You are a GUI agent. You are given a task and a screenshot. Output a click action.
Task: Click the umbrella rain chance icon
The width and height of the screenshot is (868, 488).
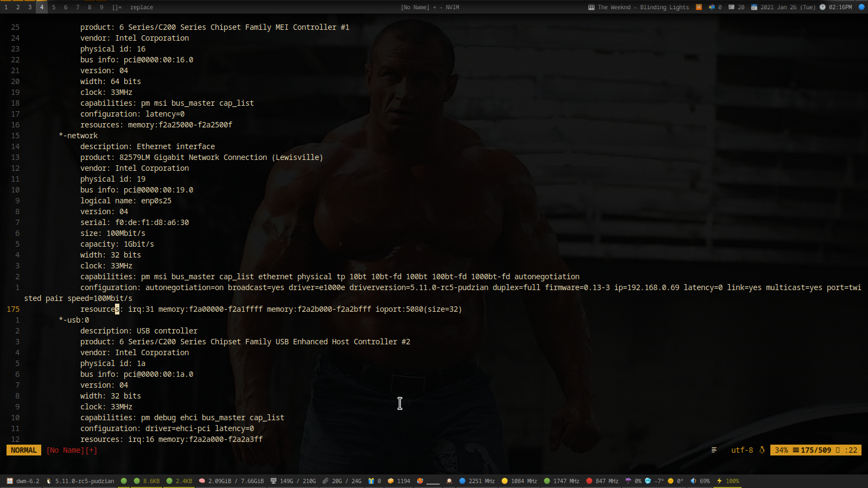pyautogui.click(x=628, y=481)
